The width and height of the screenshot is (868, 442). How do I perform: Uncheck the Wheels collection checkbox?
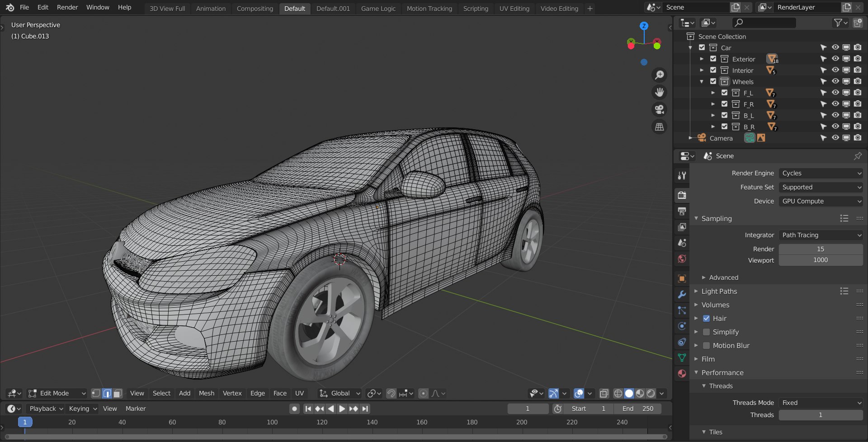click(x=713, y=81)
